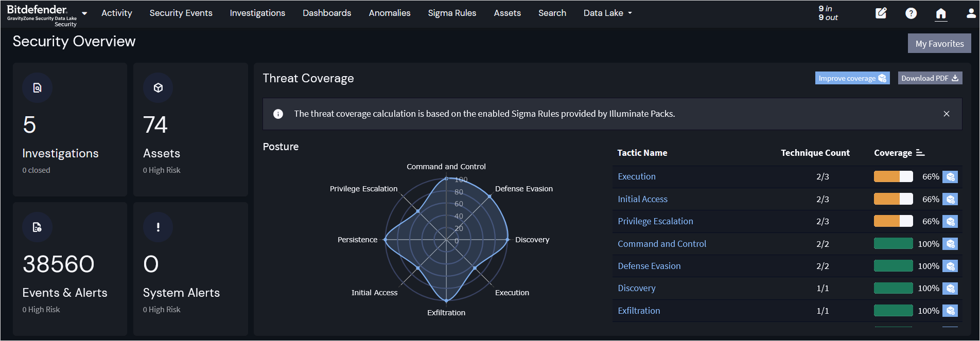
Task: Click the Initial Access row pack icon
Action: 950,199
